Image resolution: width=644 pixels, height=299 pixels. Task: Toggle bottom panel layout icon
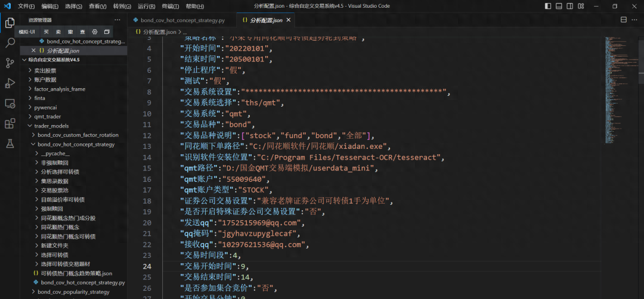click(559, 6)
